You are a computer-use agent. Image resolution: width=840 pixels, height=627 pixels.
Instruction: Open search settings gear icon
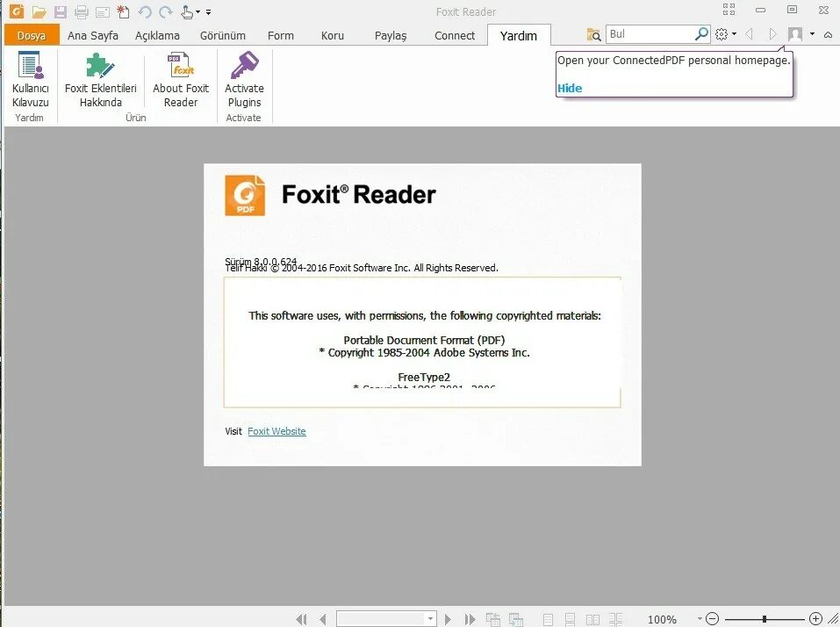click(x=722, y=33)
